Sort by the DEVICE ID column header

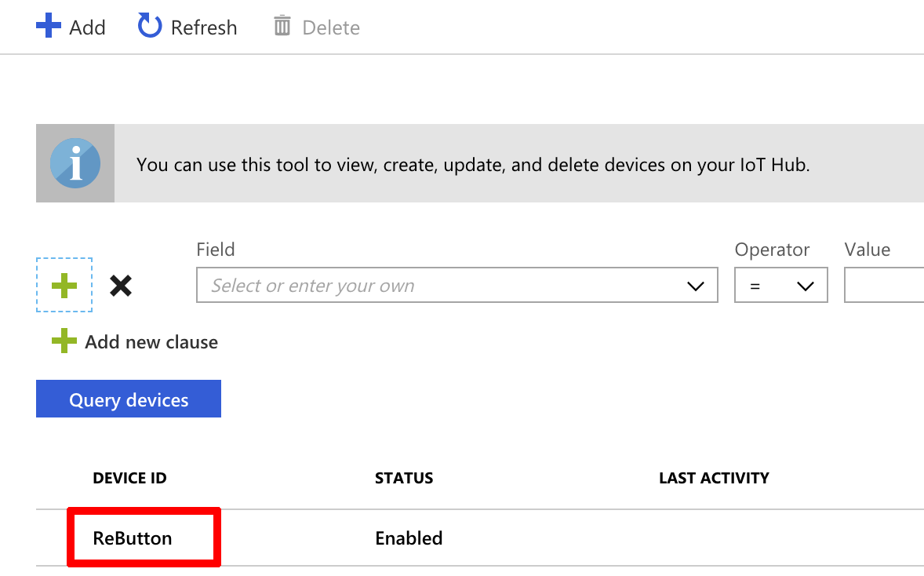pos(129,478)
